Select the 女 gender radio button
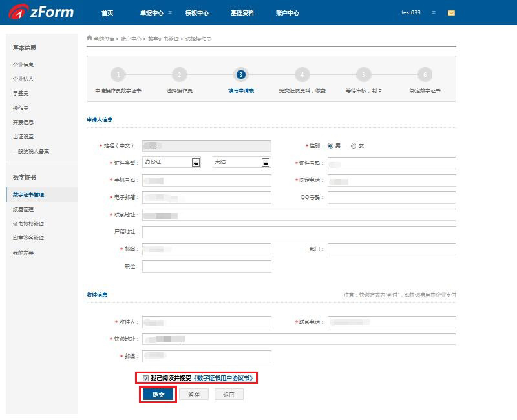517x420 pixels. click(x=353, y=146)
